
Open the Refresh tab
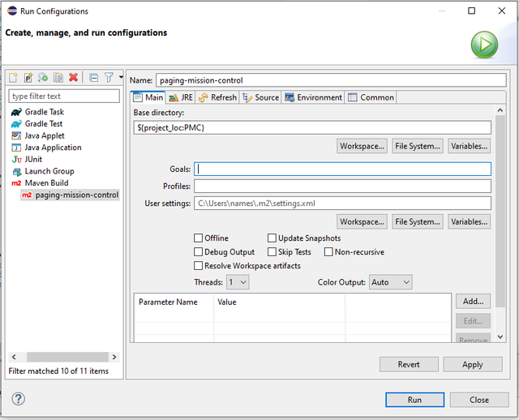click(x=217, y=97)
